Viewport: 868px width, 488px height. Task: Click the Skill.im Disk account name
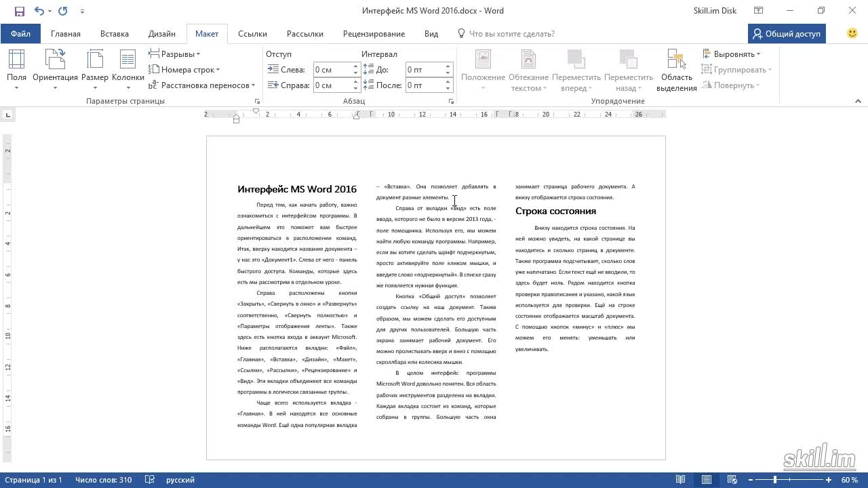tap(715, 11)
